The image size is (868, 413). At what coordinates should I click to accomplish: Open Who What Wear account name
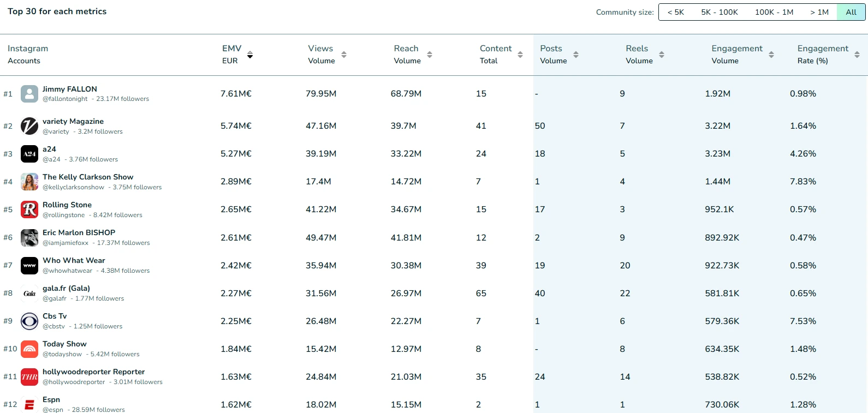point(74,260)
